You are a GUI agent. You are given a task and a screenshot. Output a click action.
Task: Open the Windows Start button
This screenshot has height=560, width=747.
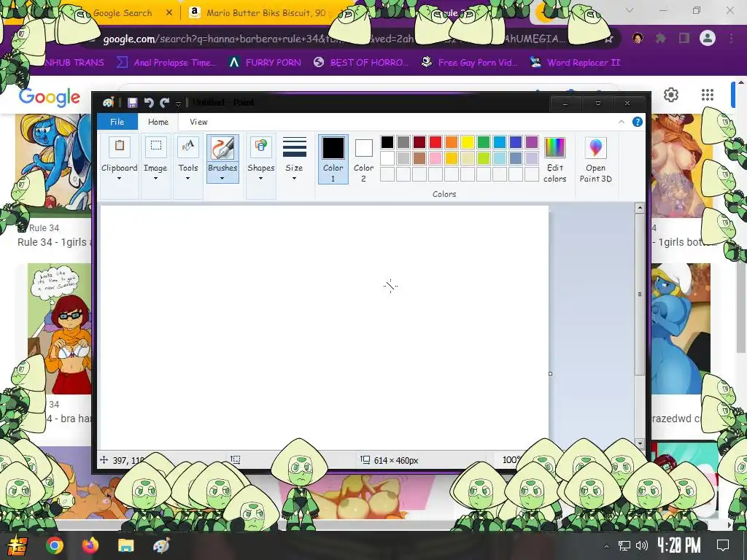tap(18, 545)
